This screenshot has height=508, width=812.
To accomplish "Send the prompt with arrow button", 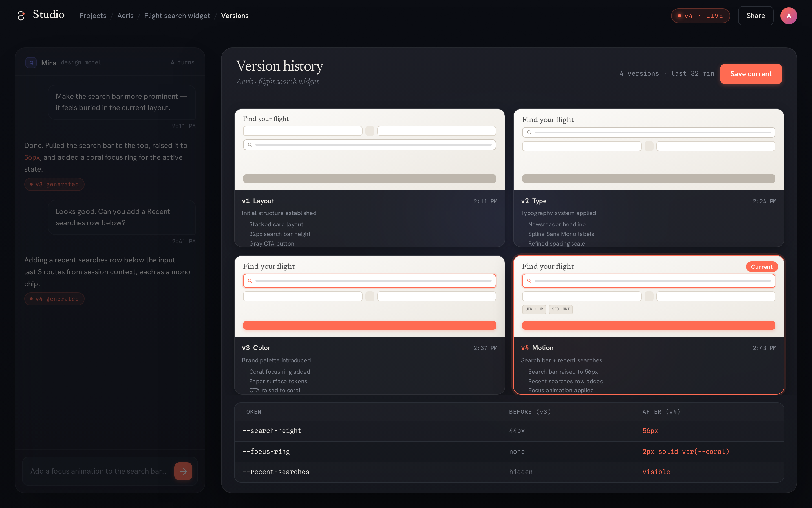I will coord(183,471).
